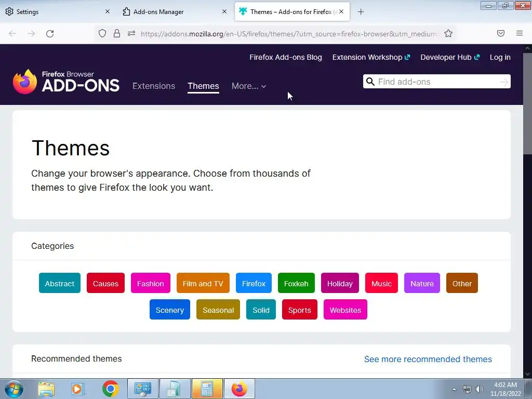Browse the Abstract category
532x399 pixels.
point(60,283)
